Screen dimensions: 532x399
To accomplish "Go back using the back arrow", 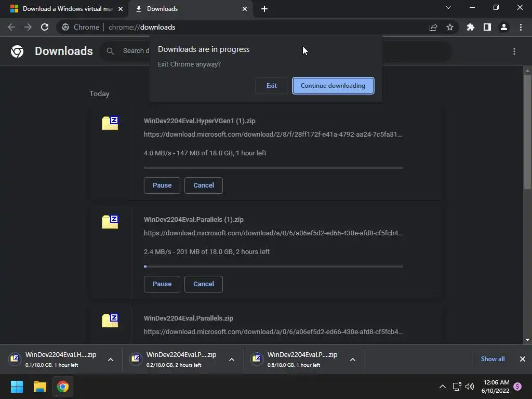I will [11, 27].
